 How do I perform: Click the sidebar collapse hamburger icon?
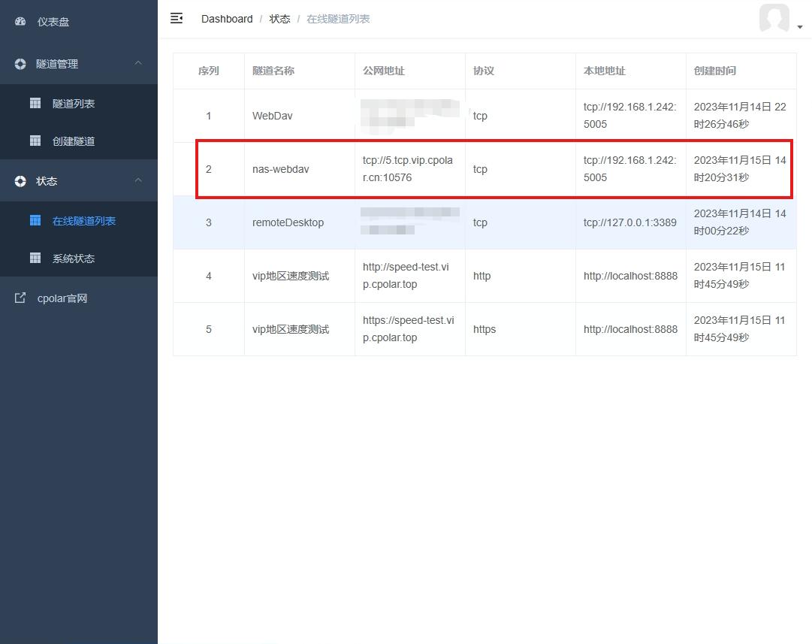coord(177,18)
